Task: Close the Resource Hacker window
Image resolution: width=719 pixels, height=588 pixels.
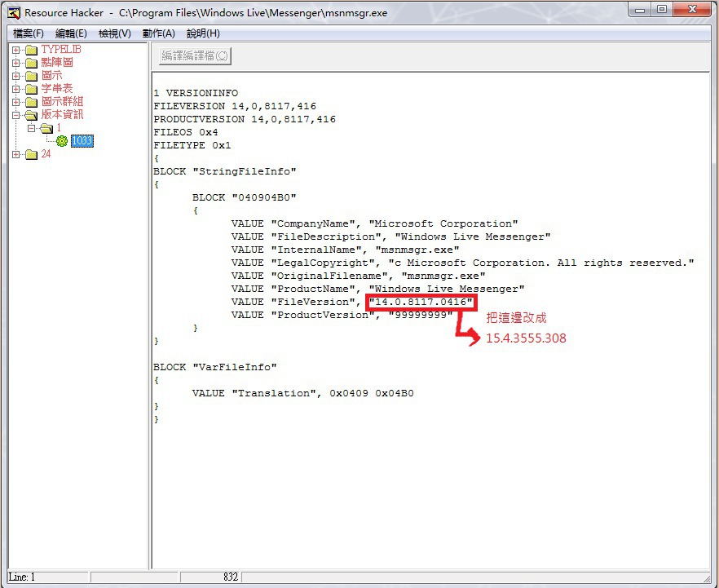Action: tap(692, 9)
